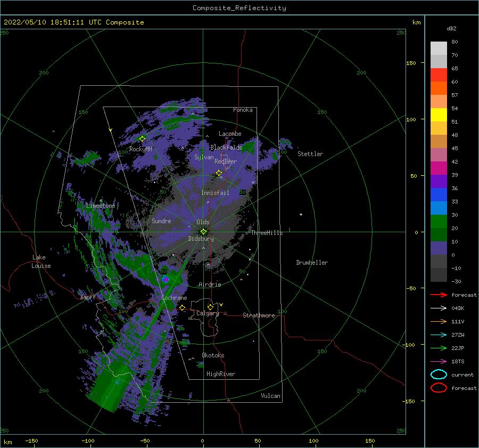The height and width of the screenshot is (448, 479).
Task: Select the Didsbury town label
Action: tap(201, 239)
